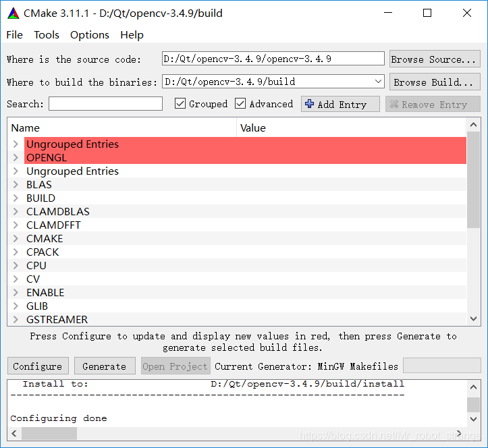Open the Tools menu

tap(47, 35)
